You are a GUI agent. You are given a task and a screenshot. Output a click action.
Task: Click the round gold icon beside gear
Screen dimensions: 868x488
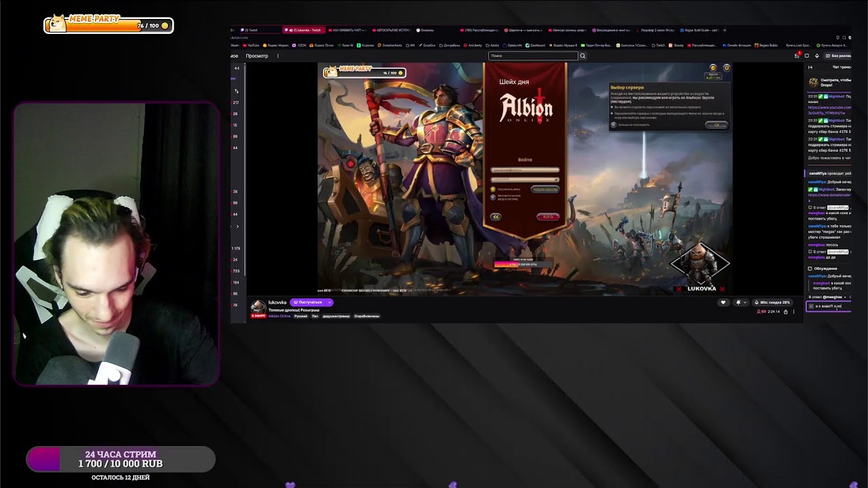(713, 68)
